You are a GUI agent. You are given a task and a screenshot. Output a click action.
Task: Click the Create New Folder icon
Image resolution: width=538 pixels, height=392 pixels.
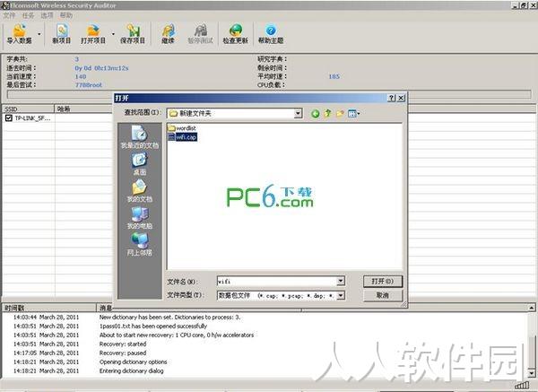click(x=340, y=113)
